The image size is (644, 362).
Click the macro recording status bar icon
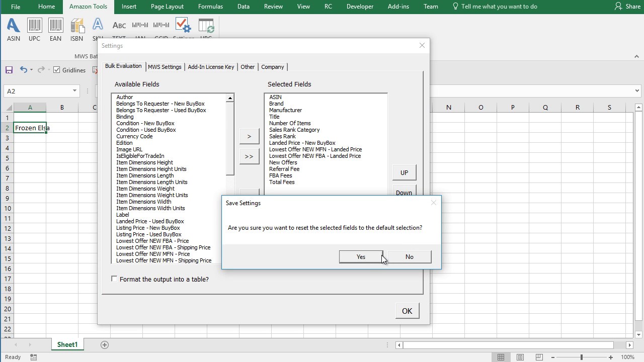(33, 357)
